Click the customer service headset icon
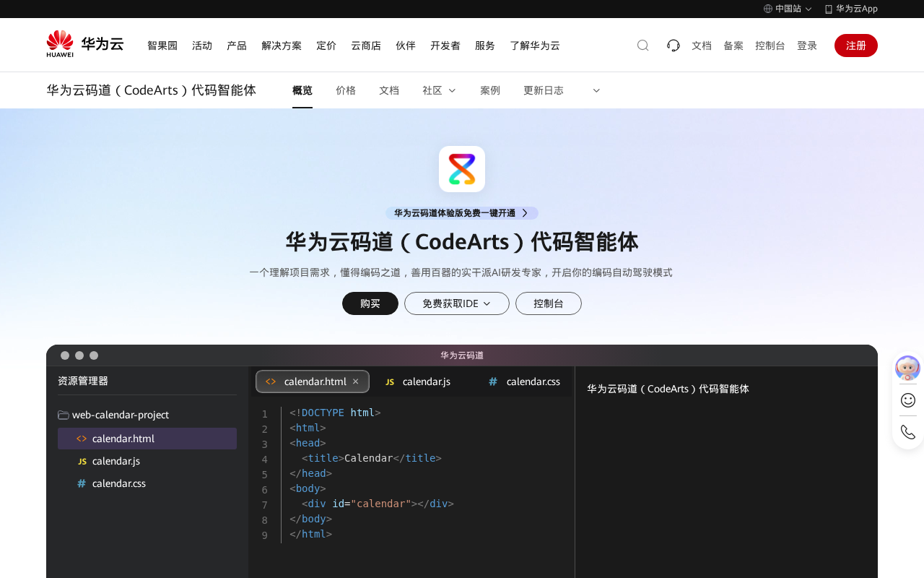This screenshot has height=578, width=924. coord(674,46)
